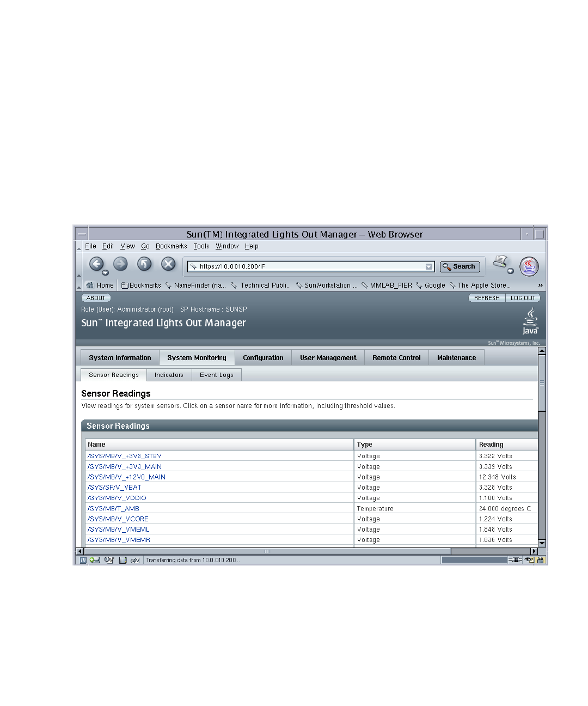Click the online/offline connection plug icon

click(515, 560)
